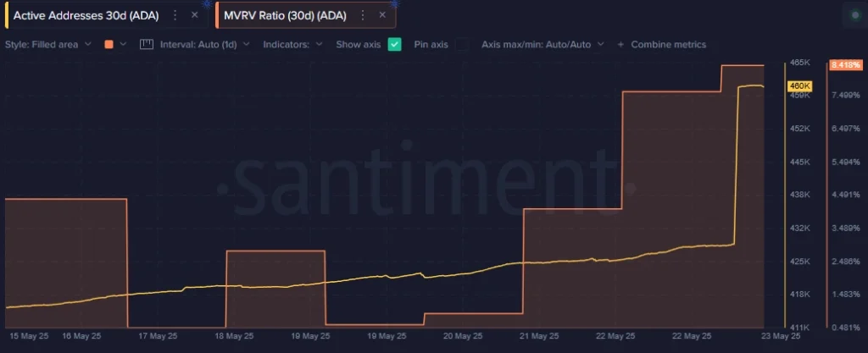868x353 pixels.
Task: Click the 17 May 25 date label
Action: (158, 336)
